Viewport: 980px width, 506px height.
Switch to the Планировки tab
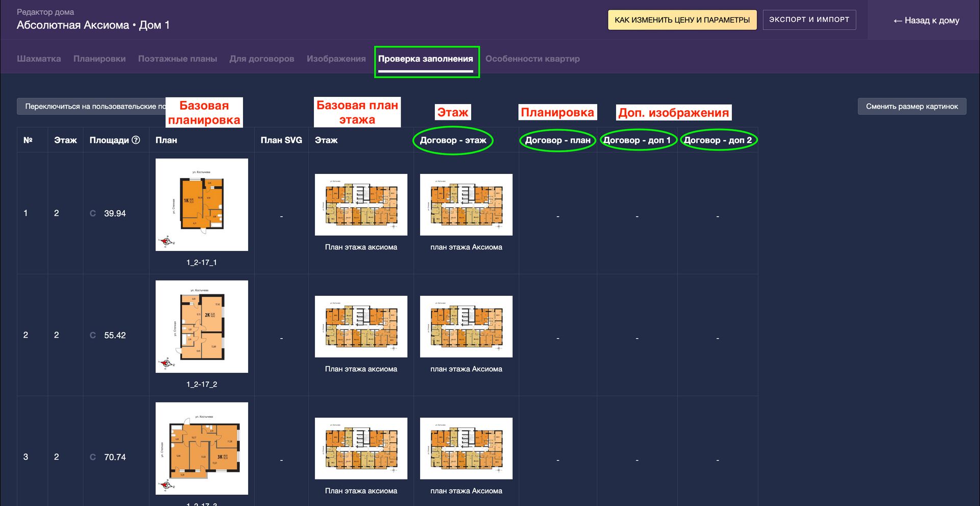pyautogui.click(x=100, y=59)
